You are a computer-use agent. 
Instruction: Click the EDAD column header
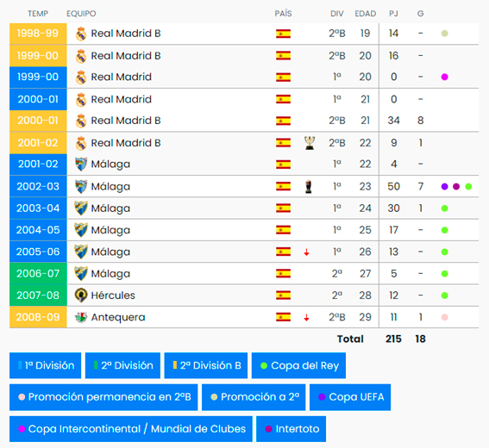[365, 14]
